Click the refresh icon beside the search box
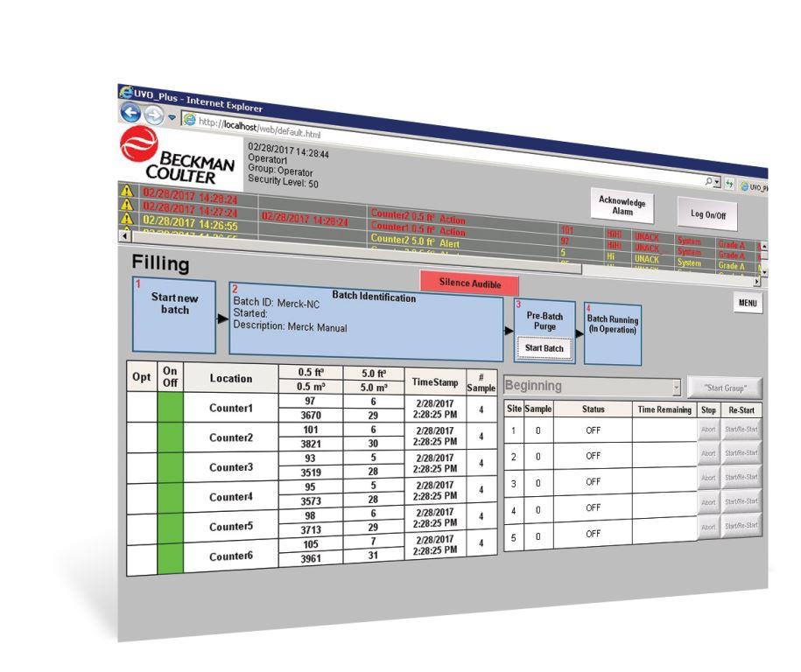This screenshot has height=672, width=801. click(729, 184)
